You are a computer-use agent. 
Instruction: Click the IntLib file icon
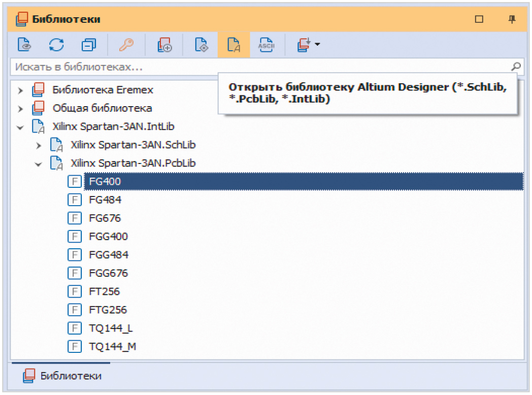pyautogui.click(x=38, y=126)
